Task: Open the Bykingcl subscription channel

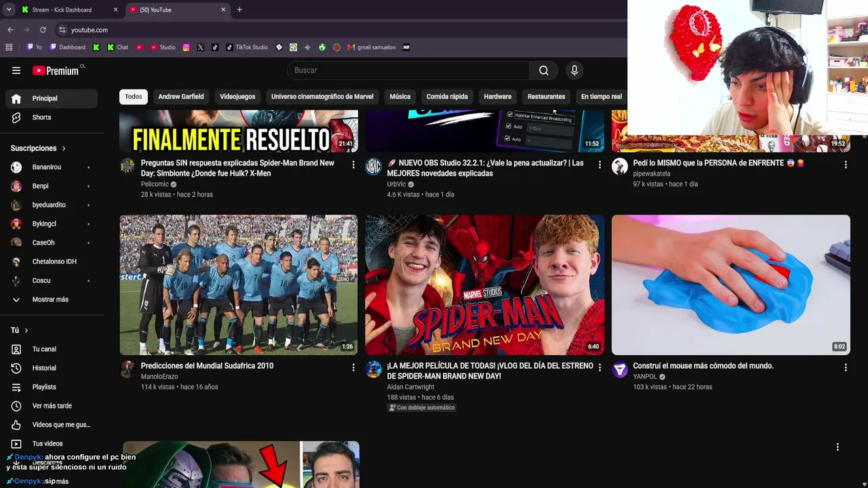Action: point(52,224)
